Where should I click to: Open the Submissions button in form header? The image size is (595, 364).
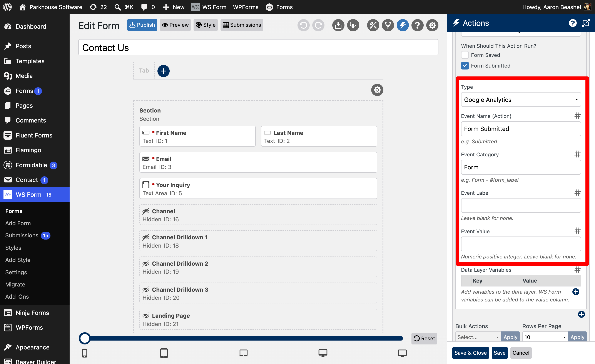pos(242,25)
